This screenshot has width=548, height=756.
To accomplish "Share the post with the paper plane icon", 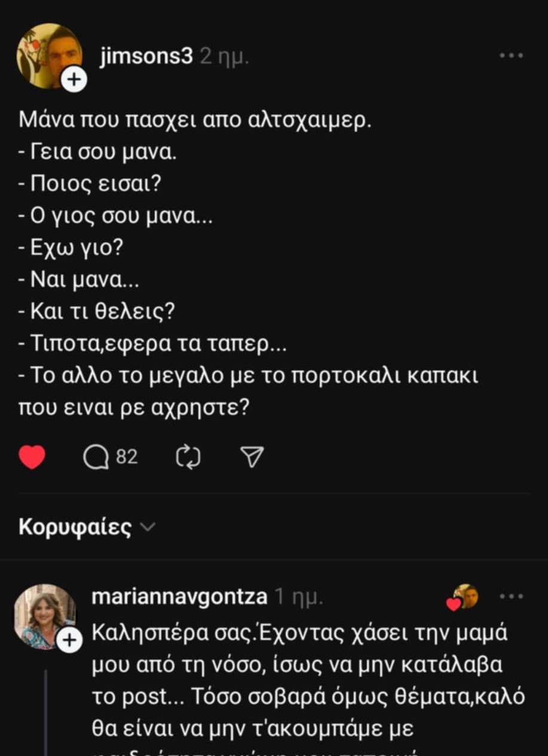I will [x=252, y=457].
